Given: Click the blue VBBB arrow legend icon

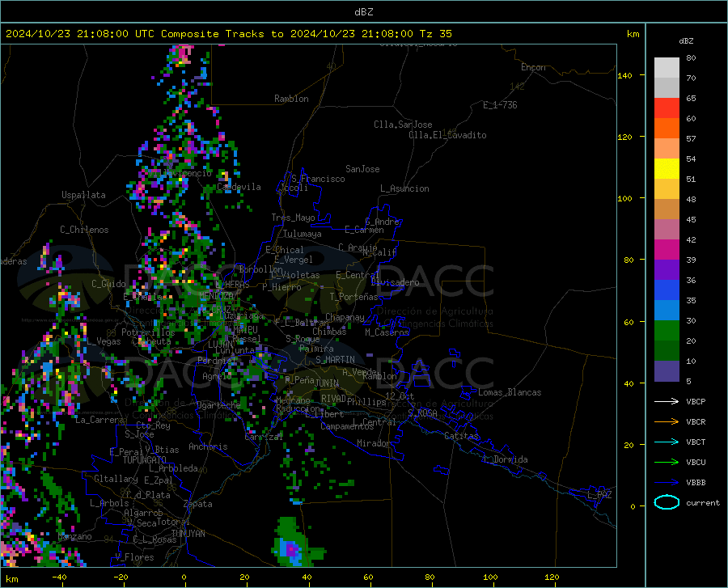Looking at the screenshot, I should coord(667,483).
